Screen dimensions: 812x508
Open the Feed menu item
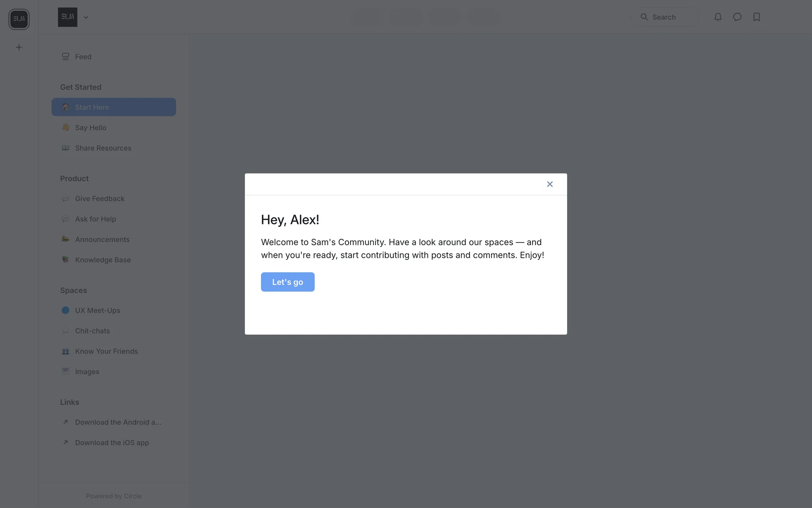click(x=83, y=57)
